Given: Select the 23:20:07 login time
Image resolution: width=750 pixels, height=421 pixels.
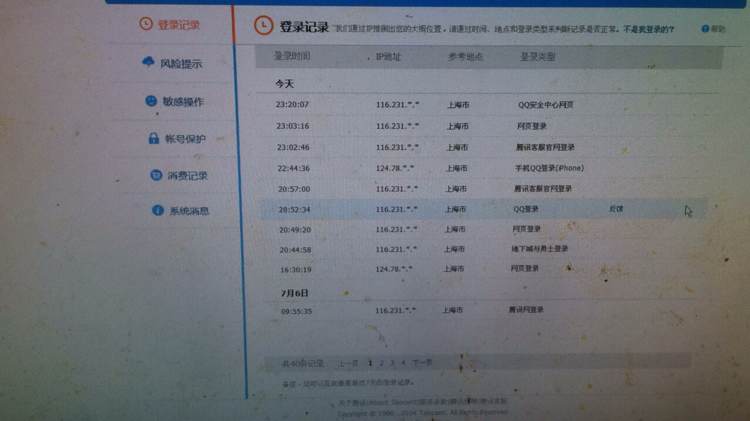Looking at the screenshot, I should click(x=292, y=104).
